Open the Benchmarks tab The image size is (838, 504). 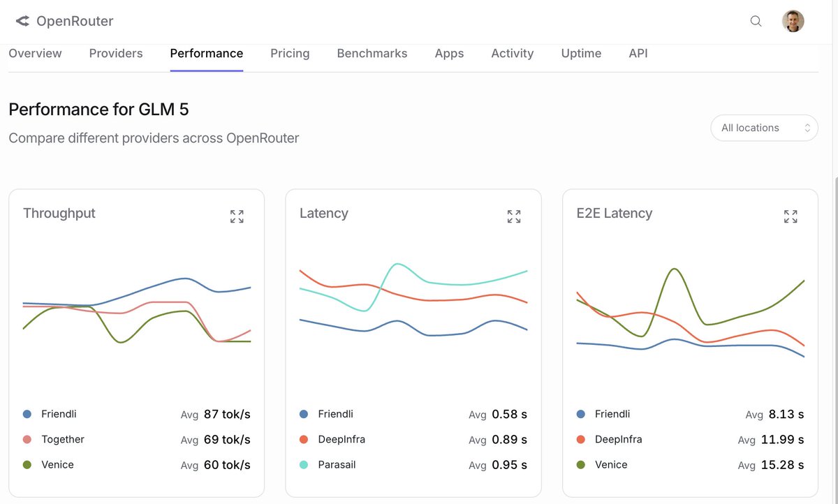pyautogui.click(x=372, y=53)
